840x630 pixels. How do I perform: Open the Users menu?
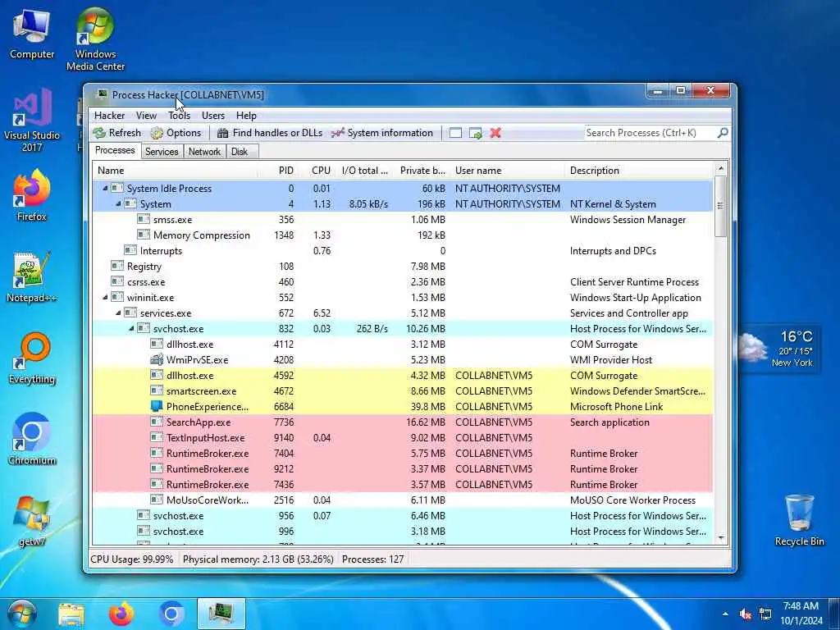pos(213,115)
